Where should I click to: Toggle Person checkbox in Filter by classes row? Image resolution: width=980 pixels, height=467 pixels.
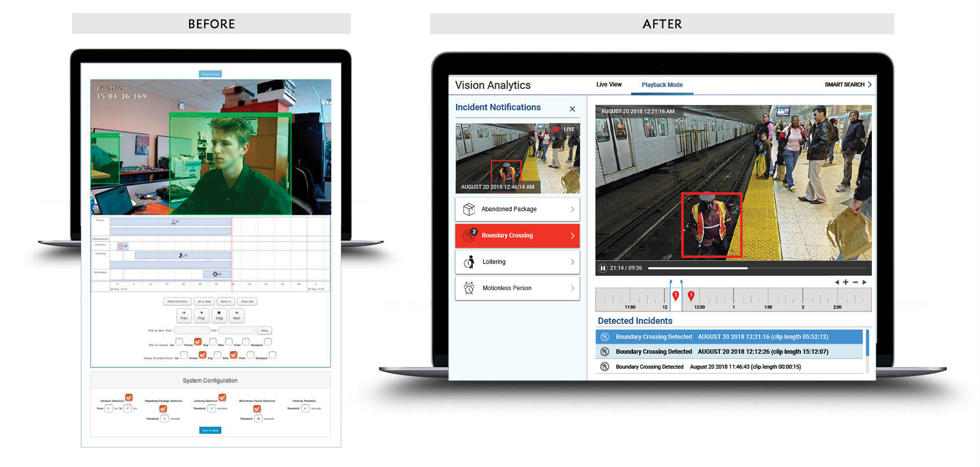pyautogui.click(x=198, y=342)
